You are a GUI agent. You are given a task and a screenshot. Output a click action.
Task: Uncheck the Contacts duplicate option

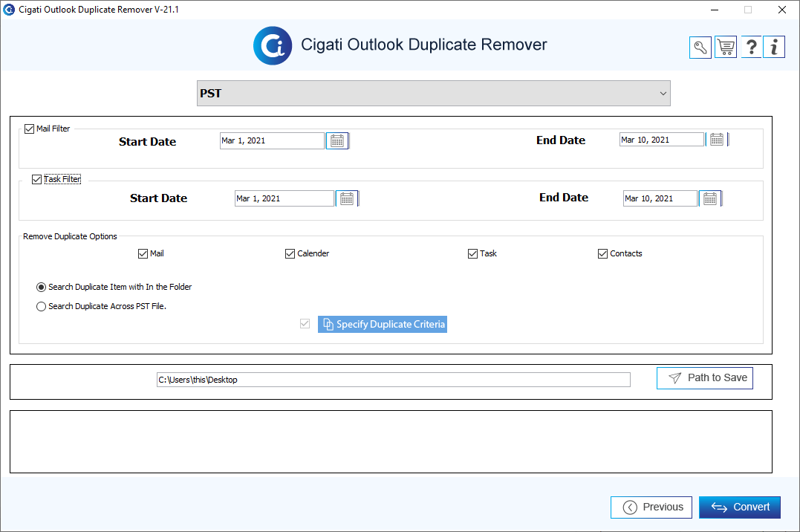pos(602,254)
